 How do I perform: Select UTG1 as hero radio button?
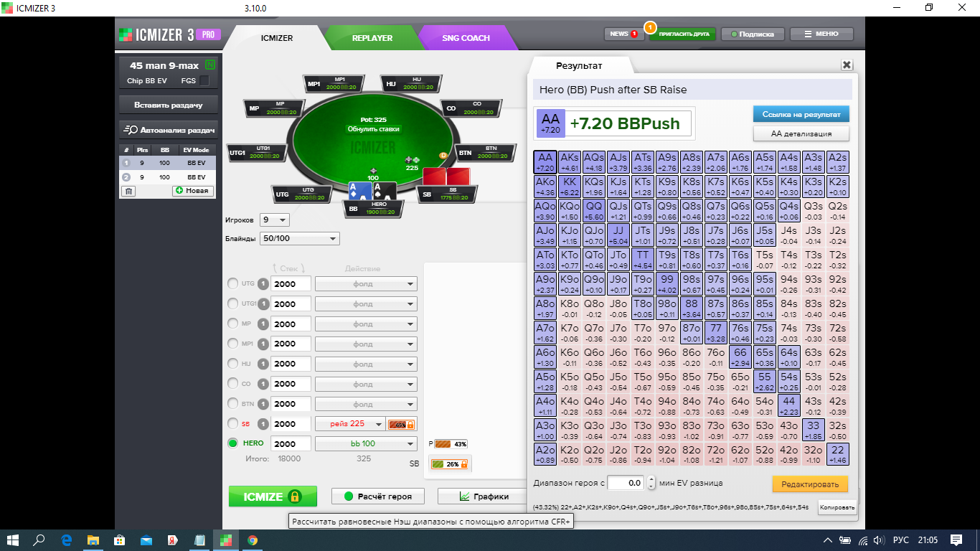(232, 303)
